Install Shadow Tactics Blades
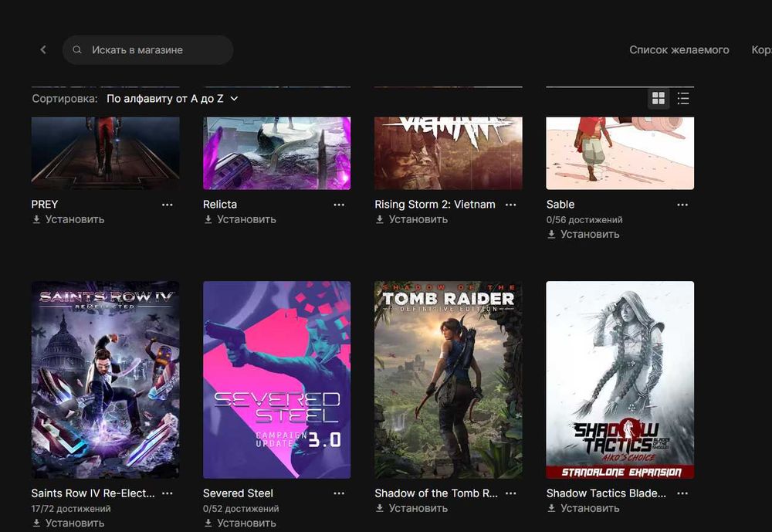The width and height of the screenshot is (772, 532). pos(584,508)
